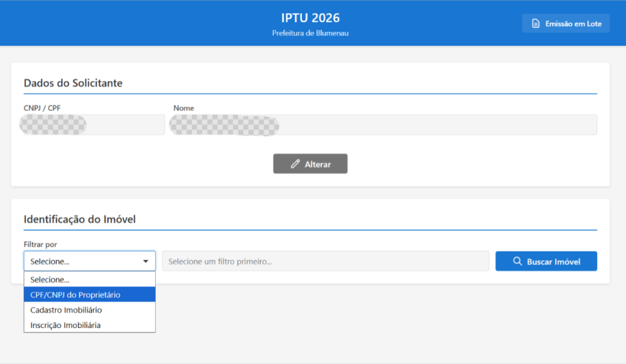The width and height of the screenshot is (626, 364).
Task: Click the IPTU 2026 page title
Action: 310,18
